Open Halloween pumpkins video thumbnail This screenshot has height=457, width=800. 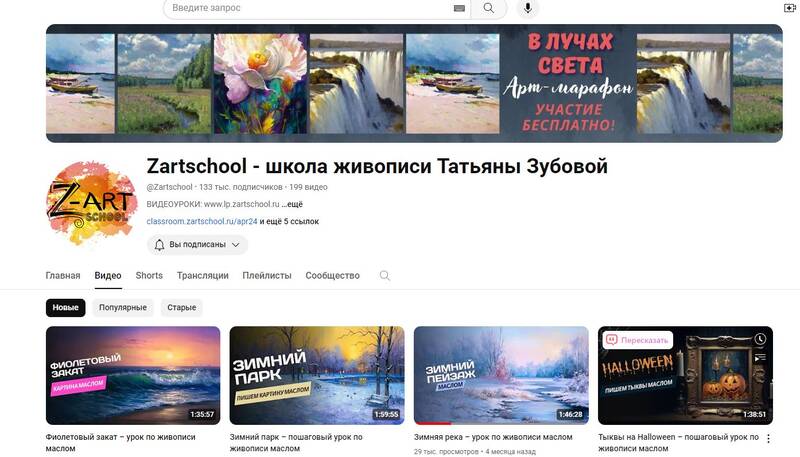tap(685, 375)
